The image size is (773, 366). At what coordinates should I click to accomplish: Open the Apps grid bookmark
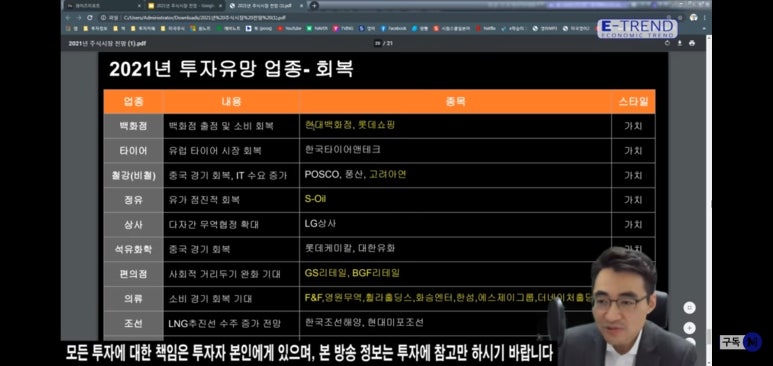click(x=72, y=29)
